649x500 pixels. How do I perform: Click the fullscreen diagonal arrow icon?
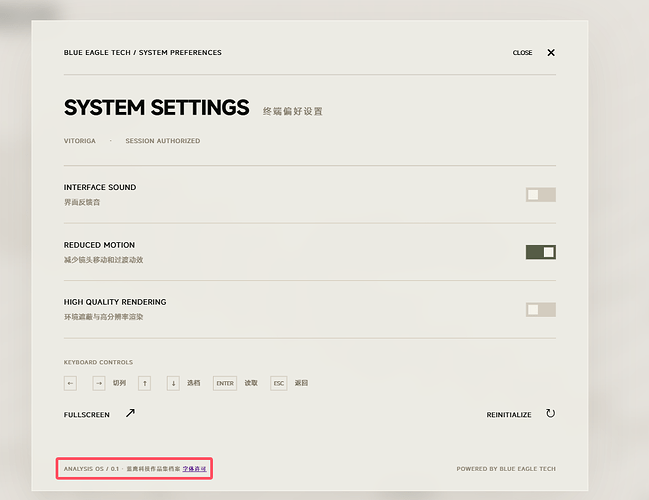click(x=130, y=413)
